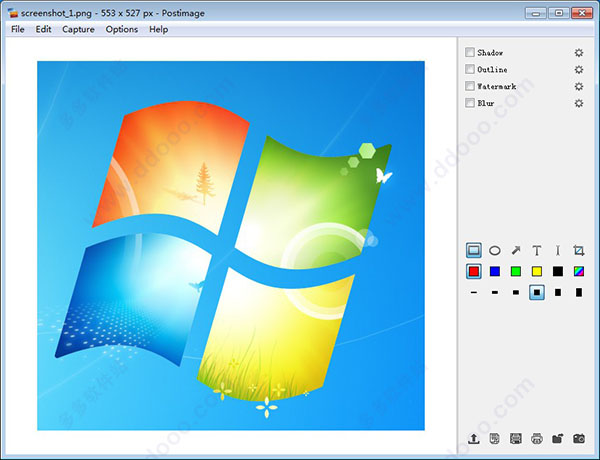Choose the thickest line width
600x460 pixels.
579,292
